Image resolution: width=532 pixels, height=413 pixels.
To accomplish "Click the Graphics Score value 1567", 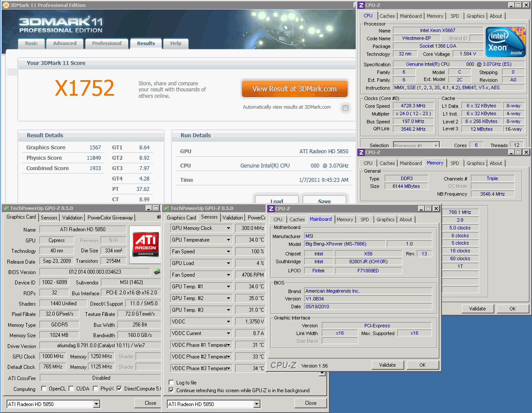I will 95,148.
